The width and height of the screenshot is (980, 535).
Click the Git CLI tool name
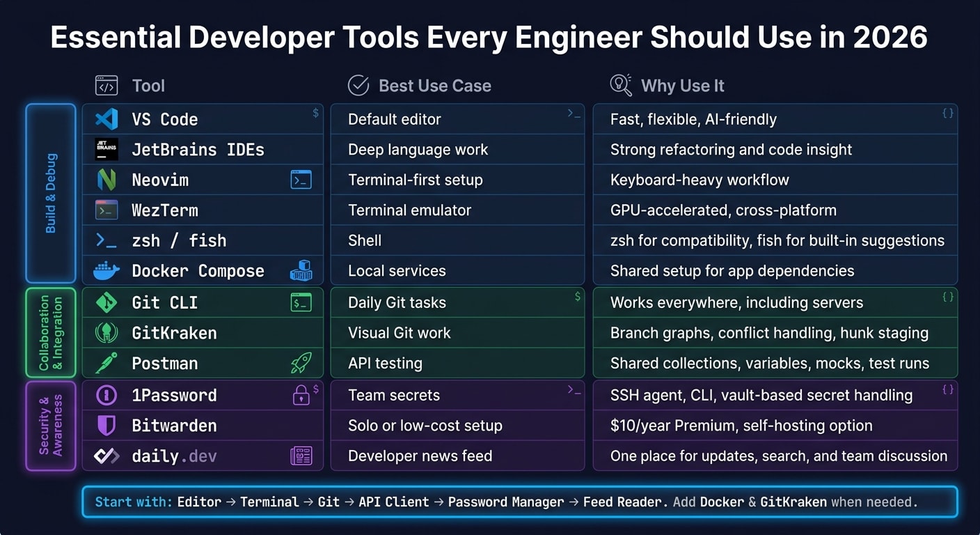pyautogui.click(x=165, y=302)
